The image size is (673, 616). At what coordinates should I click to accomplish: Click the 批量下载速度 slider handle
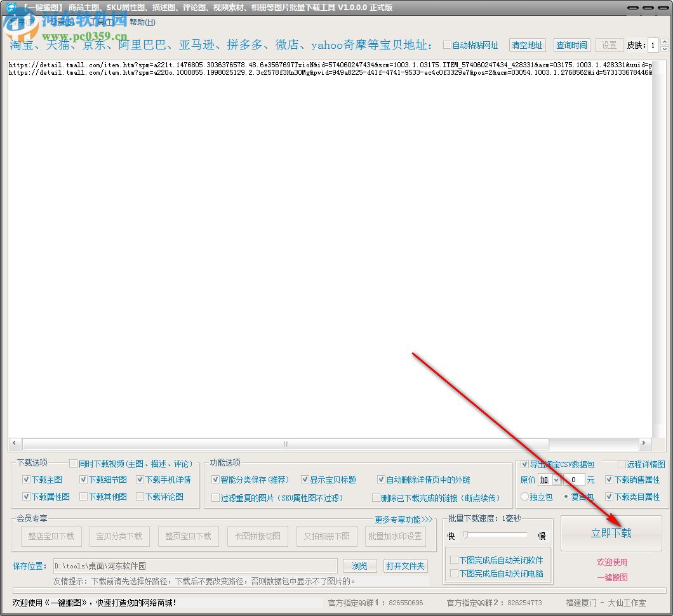point(465,535)
